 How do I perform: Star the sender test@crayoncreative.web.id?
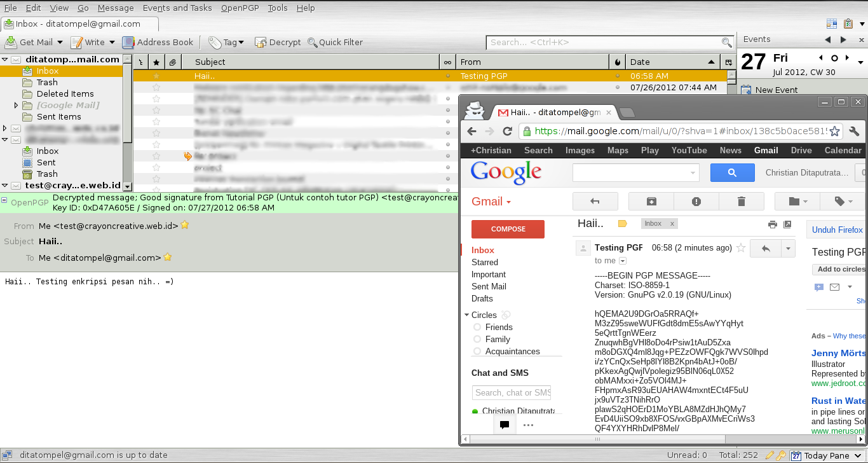coord(185,225)
